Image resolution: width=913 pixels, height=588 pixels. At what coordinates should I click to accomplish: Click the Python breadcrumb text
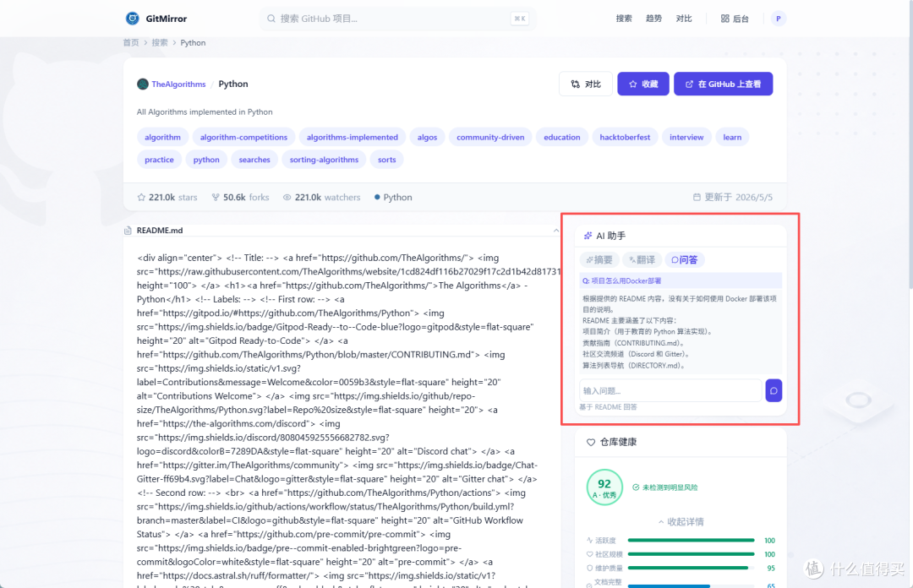pos(193,42)
